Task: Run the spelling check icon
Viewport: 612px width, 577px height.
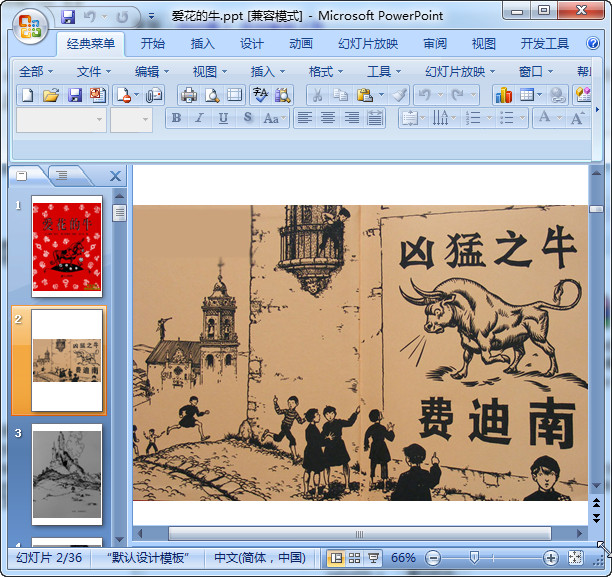Action: point(260,95)
